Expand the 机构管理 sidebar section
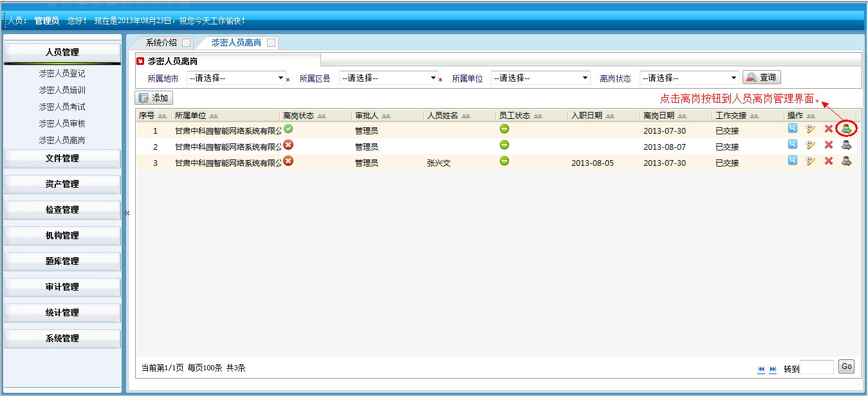 click(x=62, y=235)
